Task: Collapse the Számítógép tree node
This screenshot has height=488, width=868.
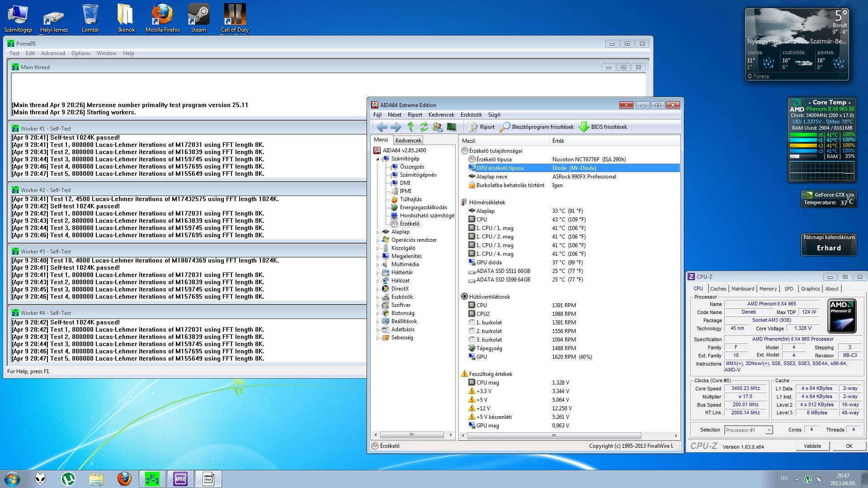Action: tap(378, 159)
